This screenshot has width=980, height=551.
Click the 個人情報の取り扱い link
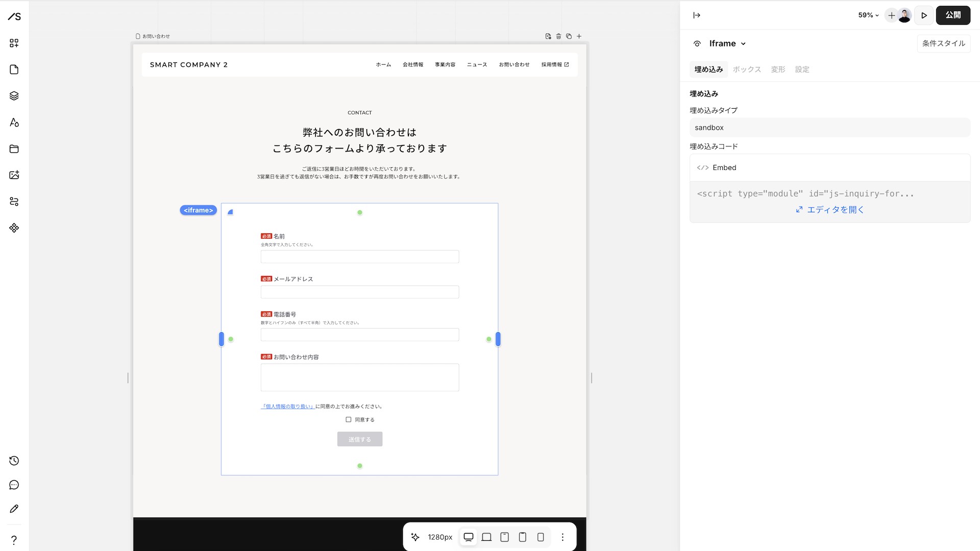click(288, 407)
